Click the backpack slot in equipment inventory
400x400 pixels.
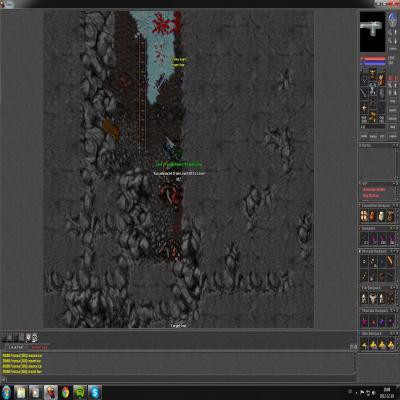[x=381, y=79]
